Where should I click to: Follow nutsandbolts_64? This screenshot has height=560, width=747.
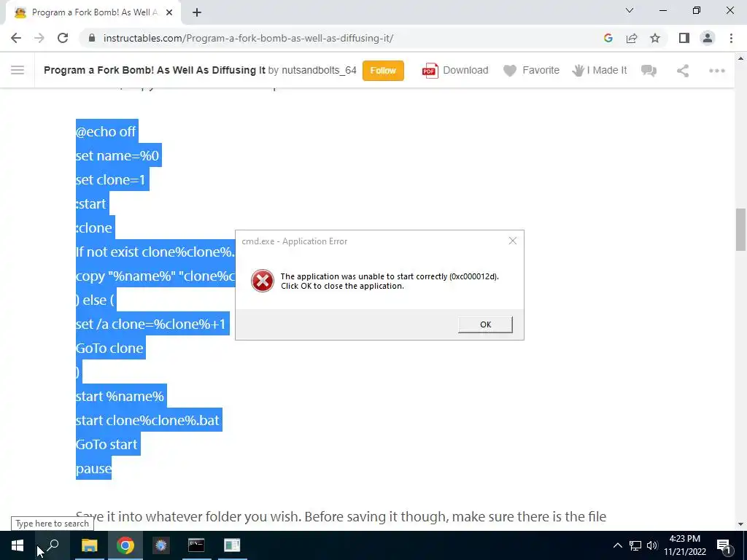pyautogui.click(x=383, y=71)
